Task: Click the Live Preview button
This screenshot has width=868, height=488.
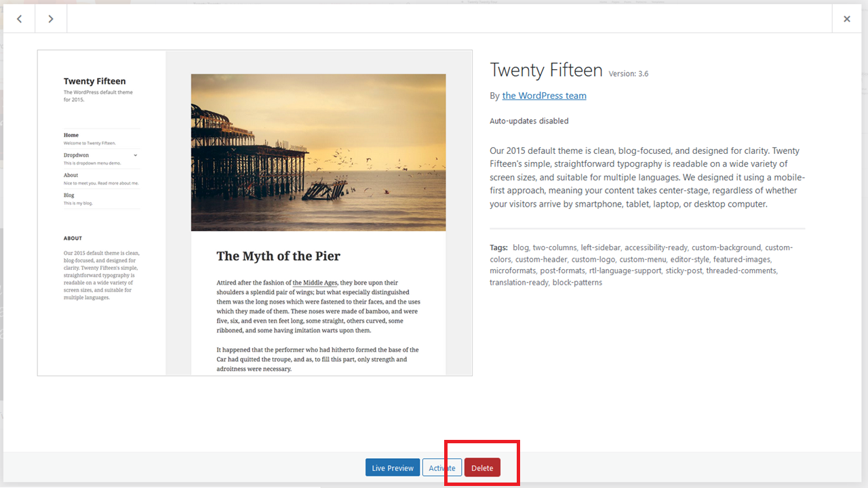Action: tap(393, 468)
